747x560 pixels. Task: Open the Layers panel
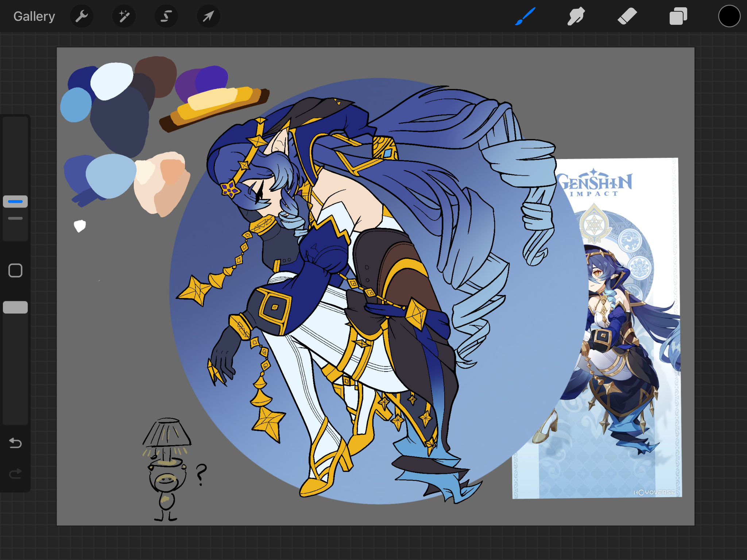point(678,16)
